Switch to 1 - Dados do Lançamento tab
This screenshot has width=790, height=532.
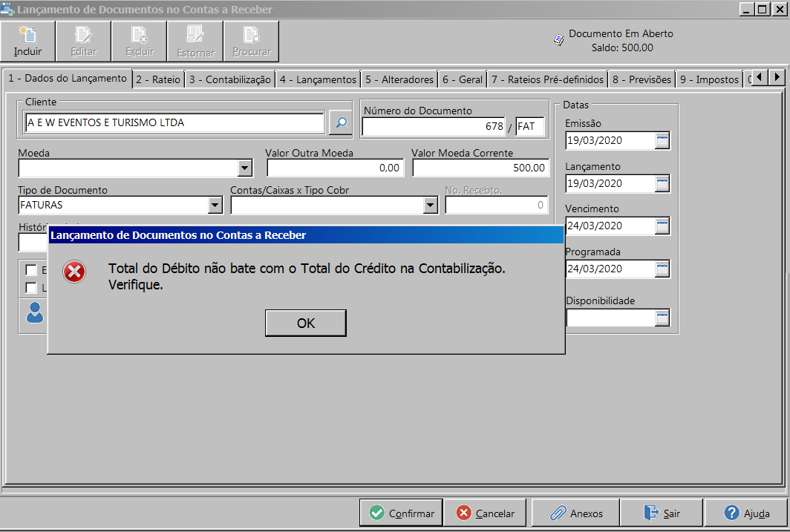point(67,79)
